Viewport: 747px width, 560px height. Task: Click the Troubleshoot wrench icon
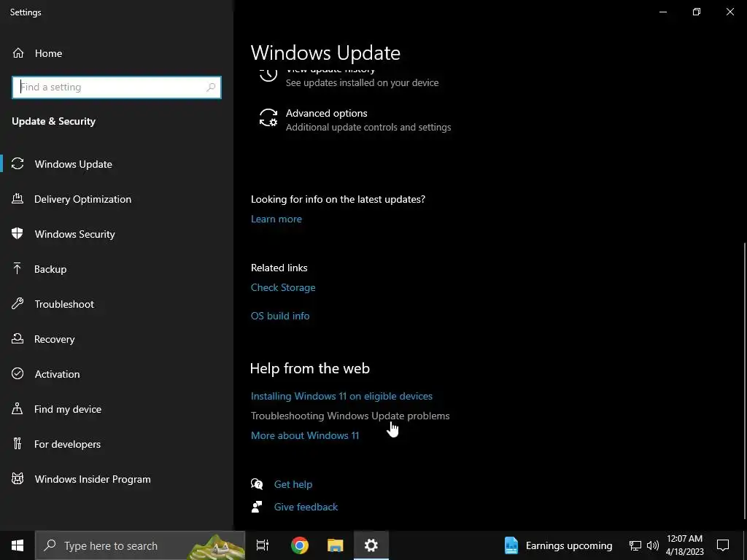coord(18,303)
